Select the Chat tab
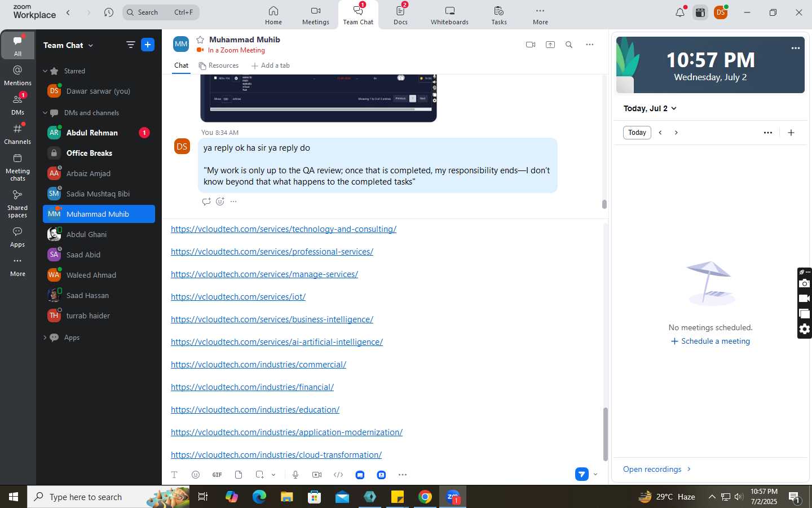Image resolution: width=812 pixels, height=508 pixels. [x=181, y=65]
